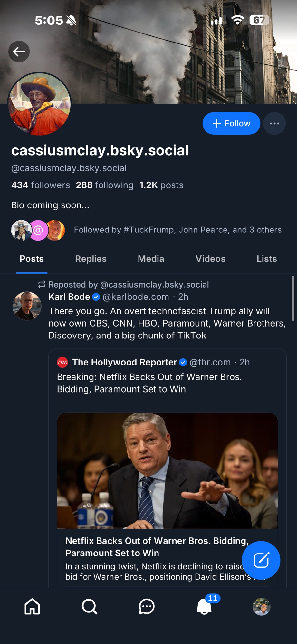
Task: Open the cowboy hat profile picture
Action: [39, 104]
